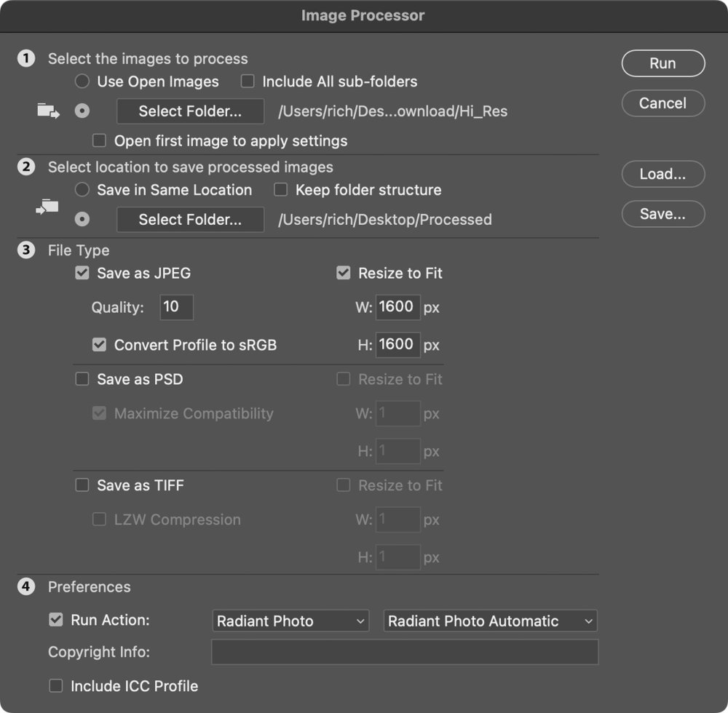Enable Include ICC Profile checkbox
The height and width of the screenshot is (713, 728).
pos(56,686)
